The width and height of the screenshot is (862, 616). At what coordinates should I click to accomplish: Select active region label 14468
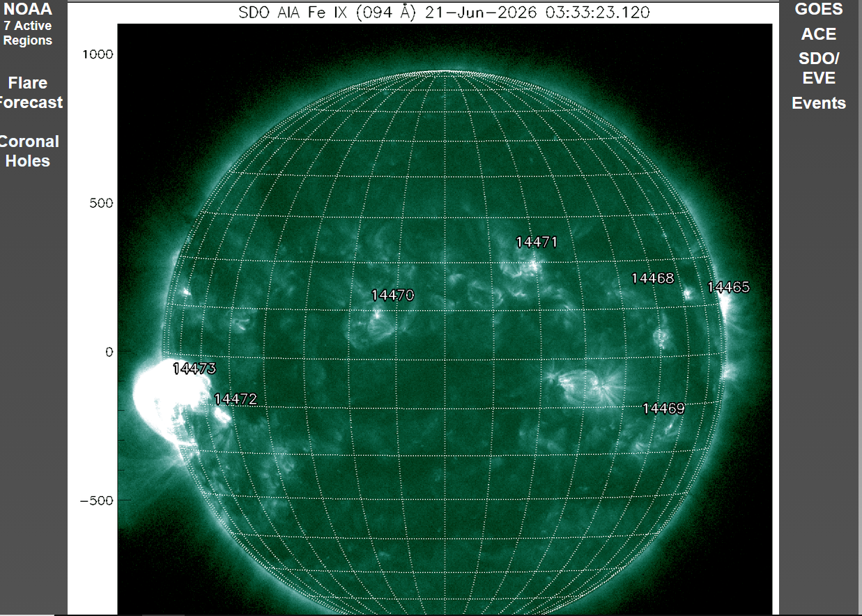coord(653,279)
